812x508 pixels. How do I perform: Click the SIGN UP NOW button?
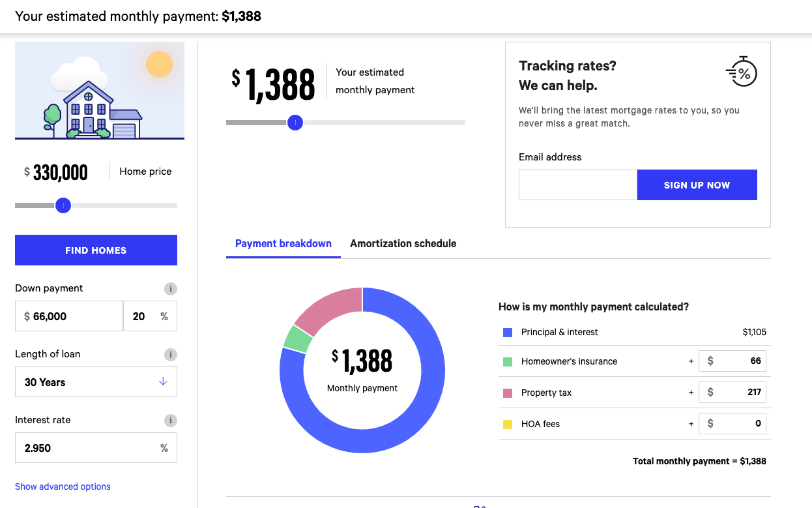click(x=697, y=185)
